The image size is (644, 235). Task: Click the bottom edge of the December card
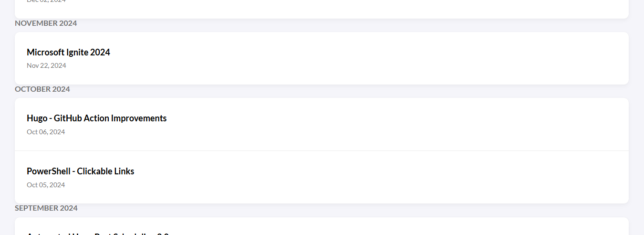322,17
